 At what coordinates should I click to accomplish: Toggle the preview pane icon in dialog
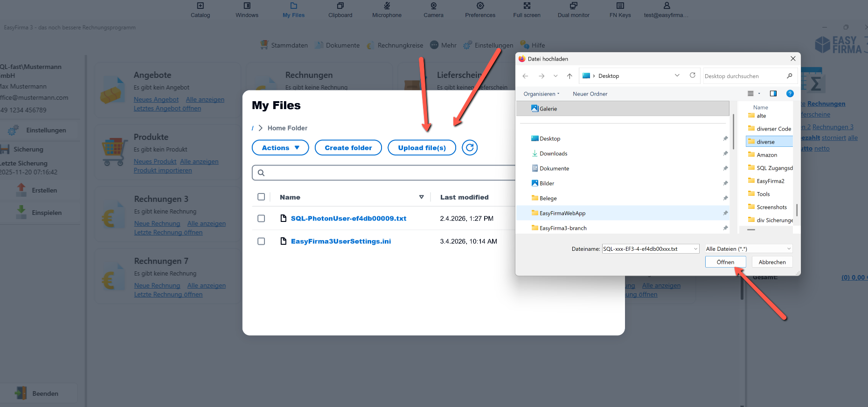click(773, 94)
